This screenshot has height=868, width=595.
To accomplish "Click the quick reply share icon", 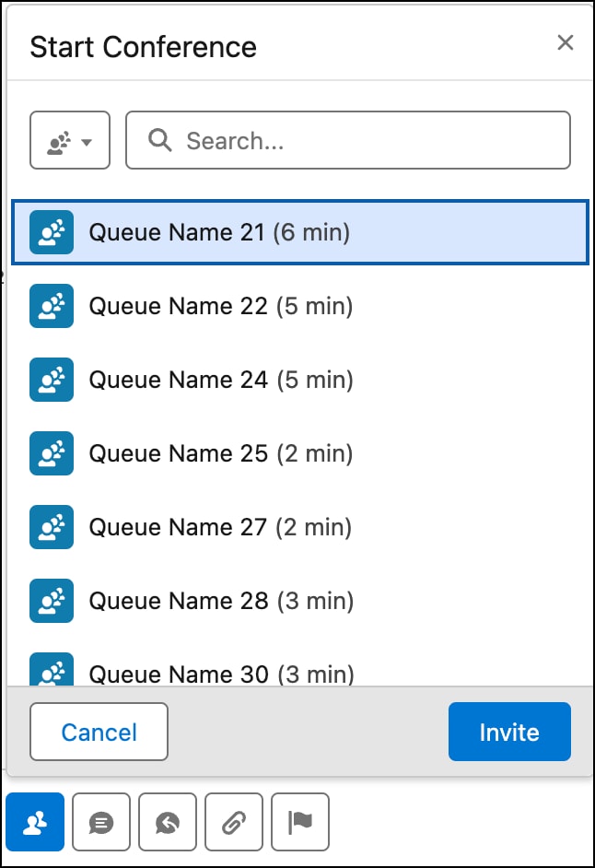I will pos(167,821).
